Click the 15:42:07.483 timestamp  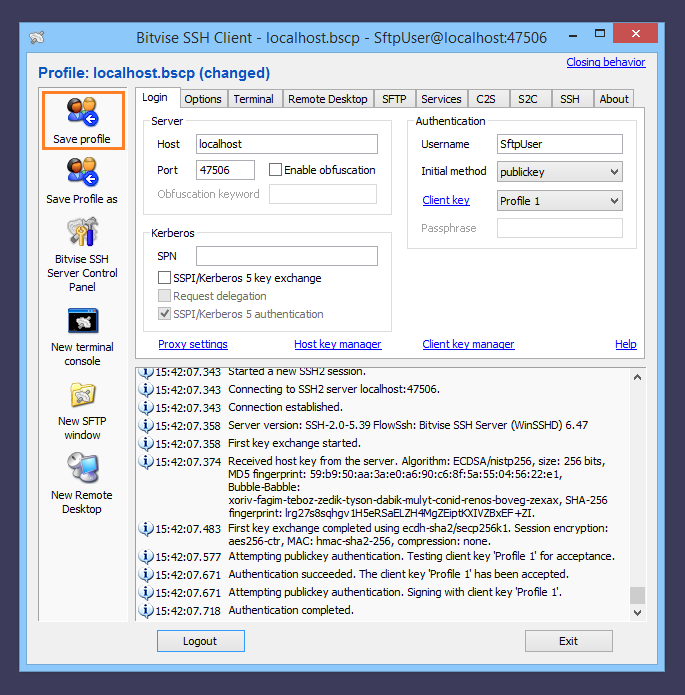coord(188,529)
